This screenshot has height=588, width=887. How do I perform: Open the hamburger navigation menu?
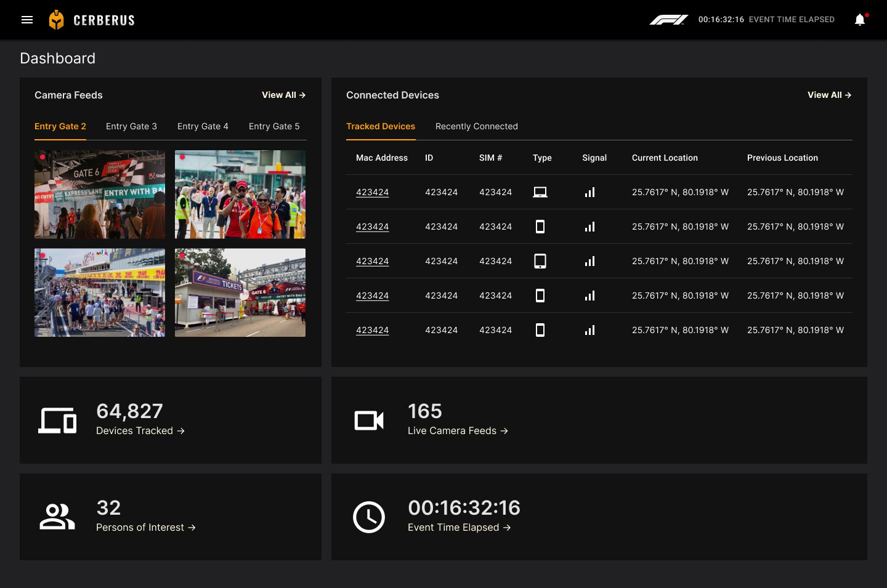pos(27,20)
